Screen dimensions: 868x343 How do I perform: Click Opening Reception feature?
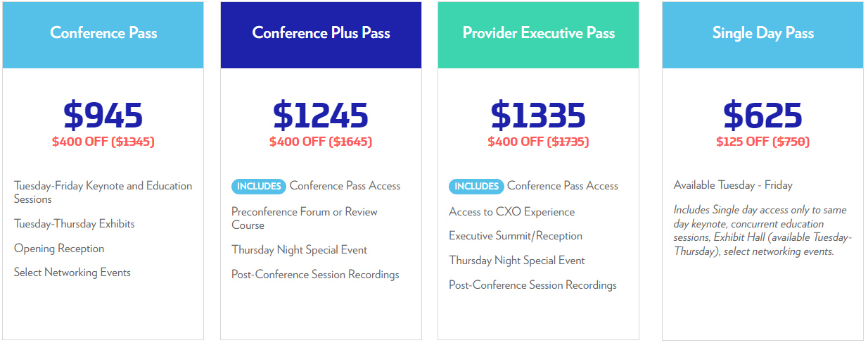point(59,249)
